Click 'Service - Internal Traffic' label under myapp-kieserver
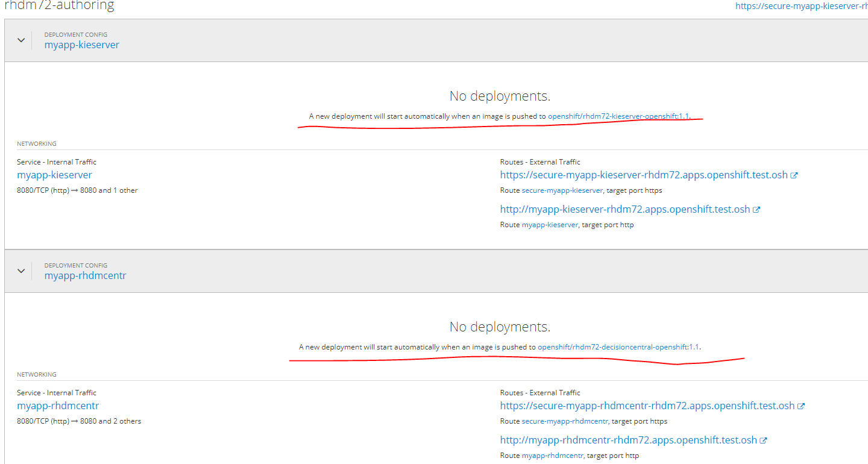Image resolution: width=868 pixels, height=464 pixels. click(x=57, y=162)
